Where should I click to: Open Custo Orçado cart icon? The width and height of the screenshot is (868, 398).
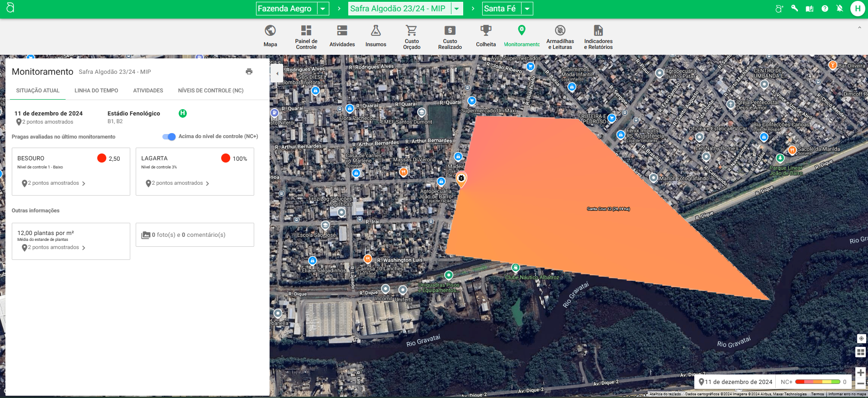(x=412, y=31)
